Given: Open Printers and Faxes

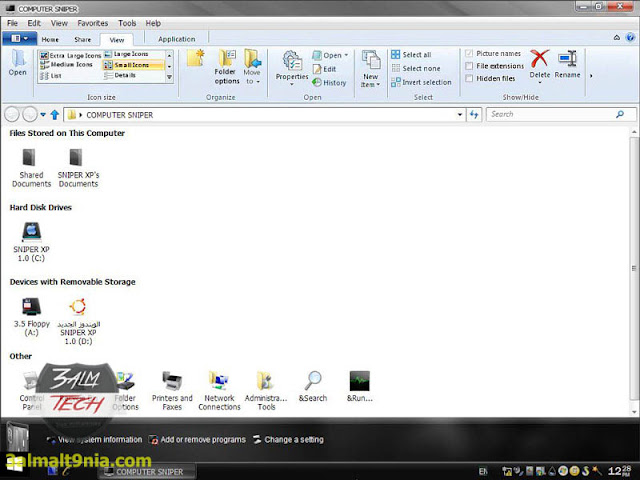Looking at the screenshot, I should click(172, 391).
